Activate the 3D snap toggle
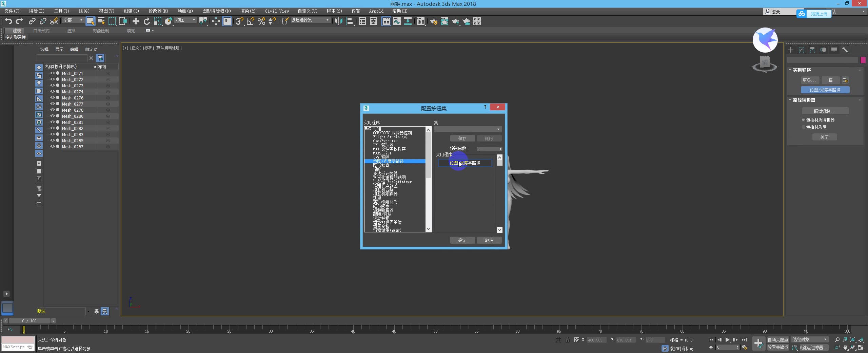 pyautogui.click(x=239, y=21)
